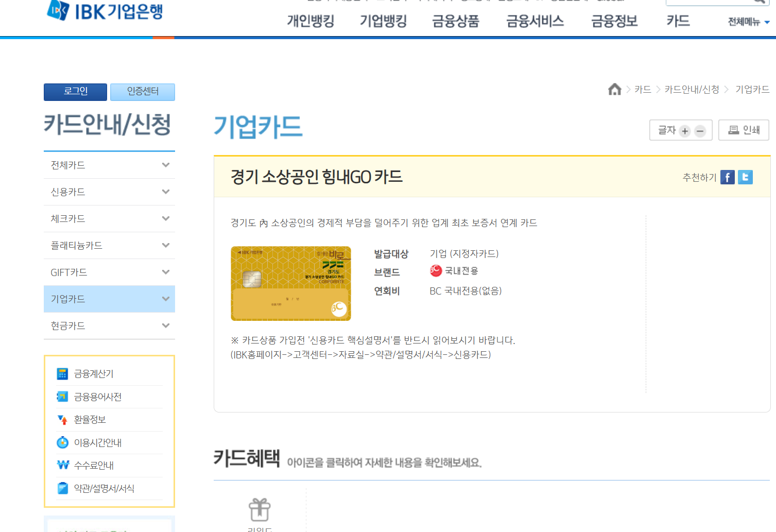This screenshot has height=532, width=776.
Task: Click the 추천하기 label
Action: (x=699, y=177)
